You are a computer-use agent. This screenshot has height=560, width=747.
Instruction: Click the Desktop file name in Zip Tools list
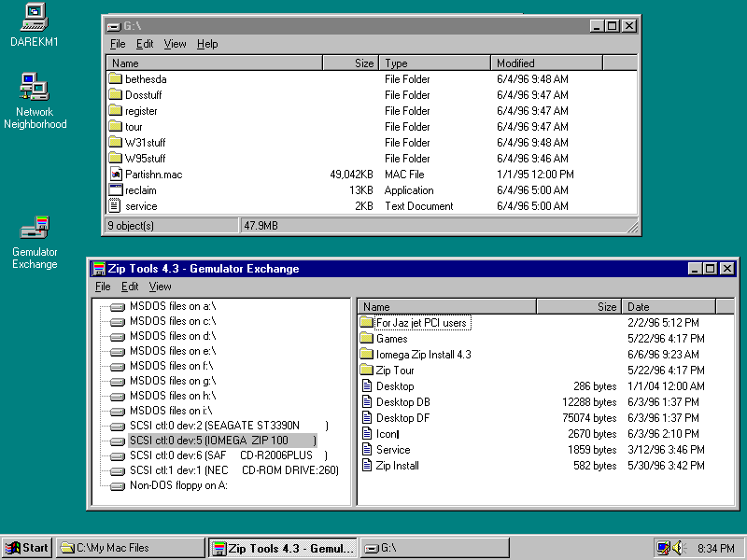[x=395, y=386]
